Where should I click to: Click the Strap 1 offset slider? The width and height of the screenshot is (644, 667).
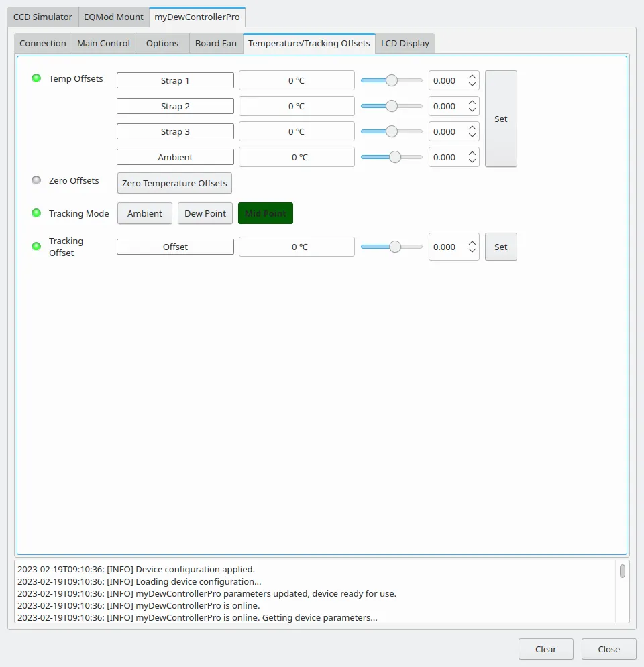click(392, 80)
